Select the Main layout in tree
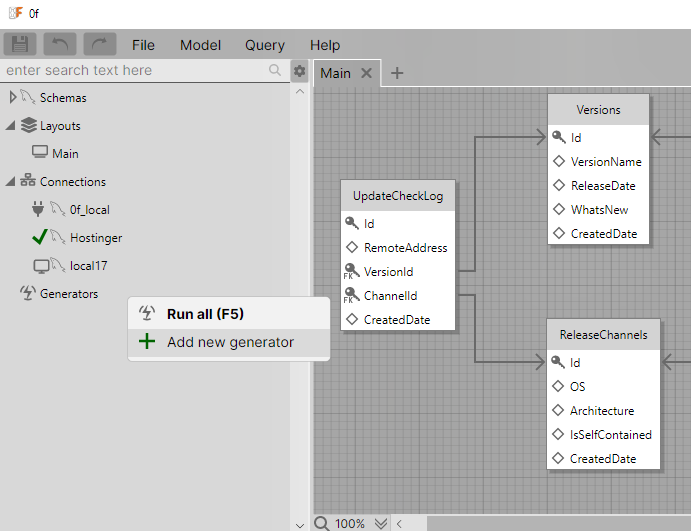This screenshot has width=691, height=531. click(x=65, y=154)
